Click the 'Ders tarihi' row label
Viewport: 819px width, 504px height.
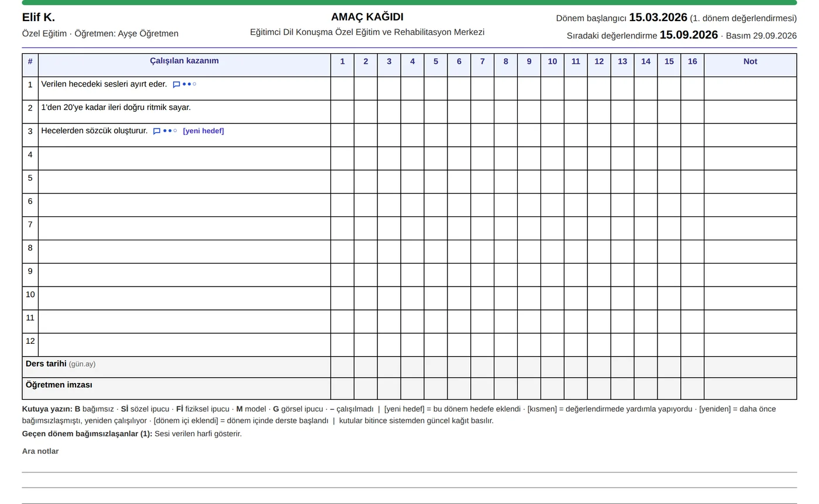46,364
